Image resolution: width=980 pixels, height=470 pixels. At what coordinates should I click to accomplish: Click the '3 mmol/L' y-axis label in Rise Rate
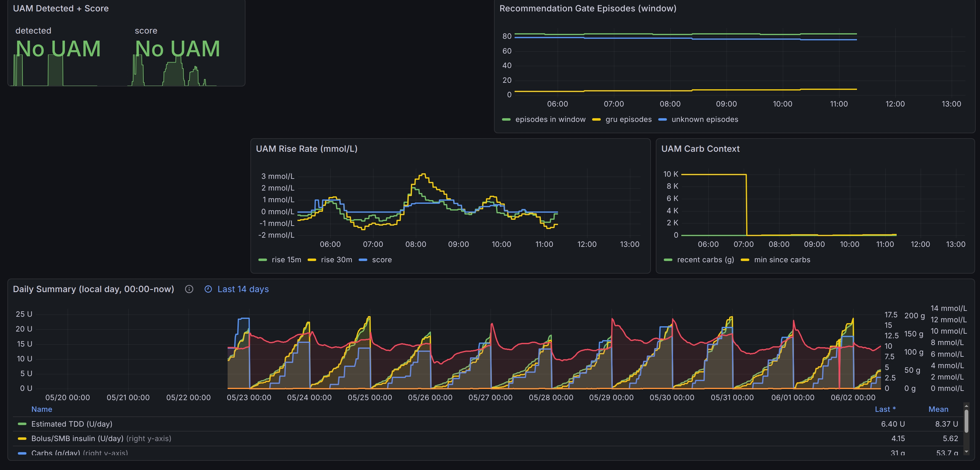278,176
